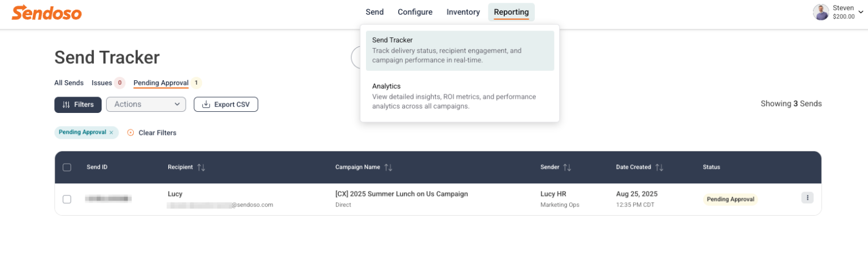Open Steven's user avatar
Viewport: 868px width, 262px height.
[x=821, y=12]
